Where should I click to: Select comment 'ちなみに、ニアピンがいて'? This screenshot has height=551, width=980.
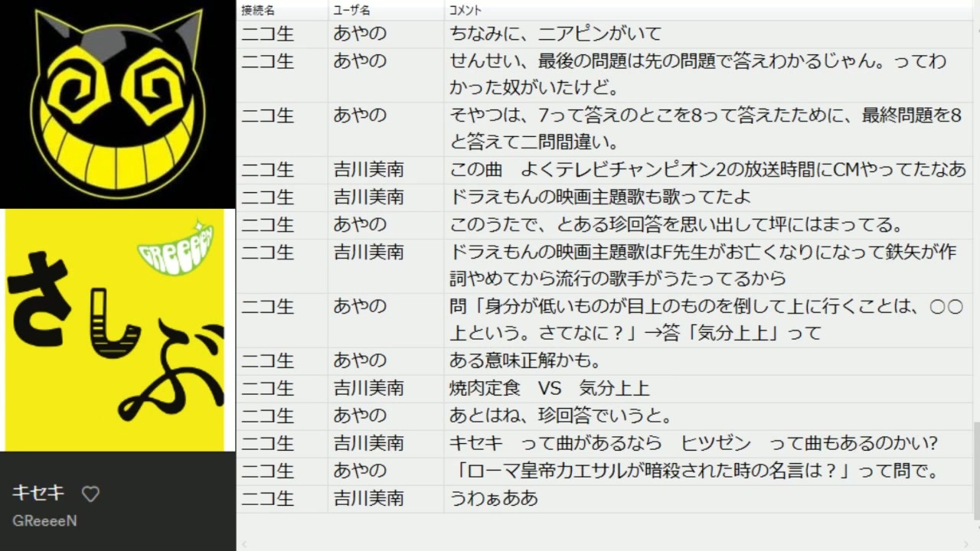[554, 34]
